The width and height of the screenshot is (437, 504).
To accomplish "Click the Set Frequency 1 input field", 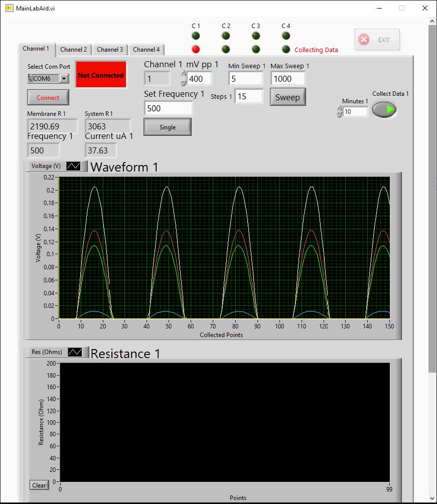I will tap(168, 108).
